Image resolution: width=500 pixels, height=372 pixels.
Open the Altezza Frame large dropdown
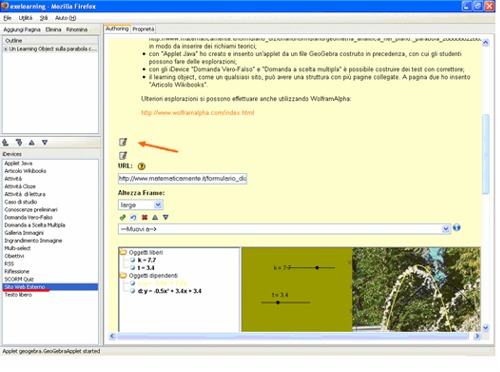pos(158,205)
